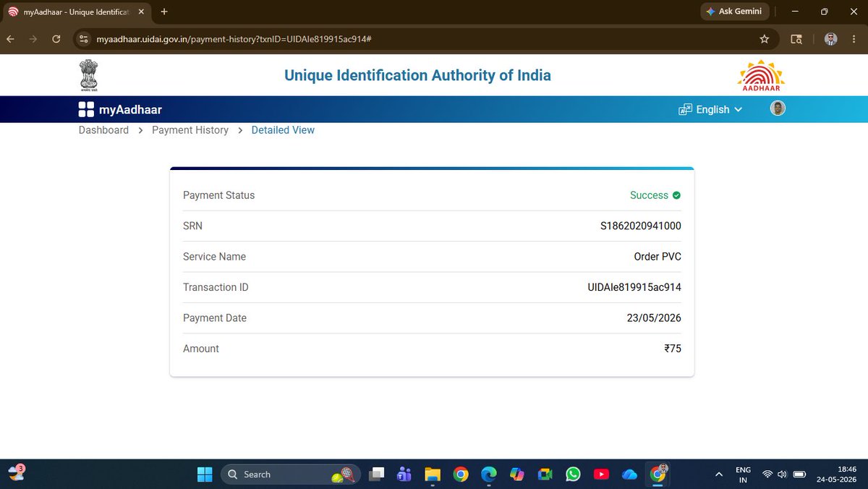Open Wi-Fi network settings in tray

767,475
